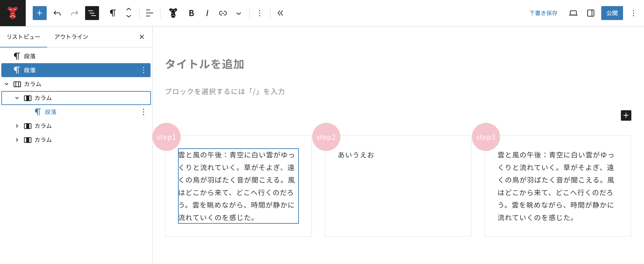The image size is (644, 264).
Task: Open the block inserter plus button
Action: click(x=39, y=13)
